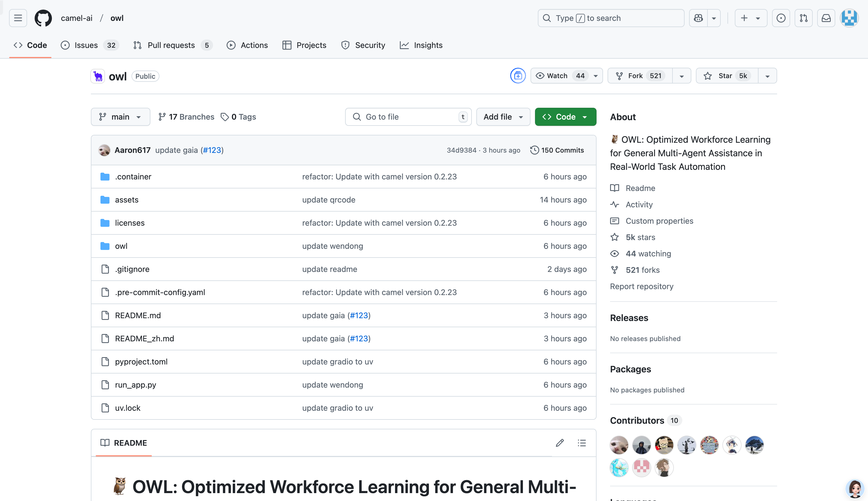
Task: Open the Actions tab
Action: (247, 45)
